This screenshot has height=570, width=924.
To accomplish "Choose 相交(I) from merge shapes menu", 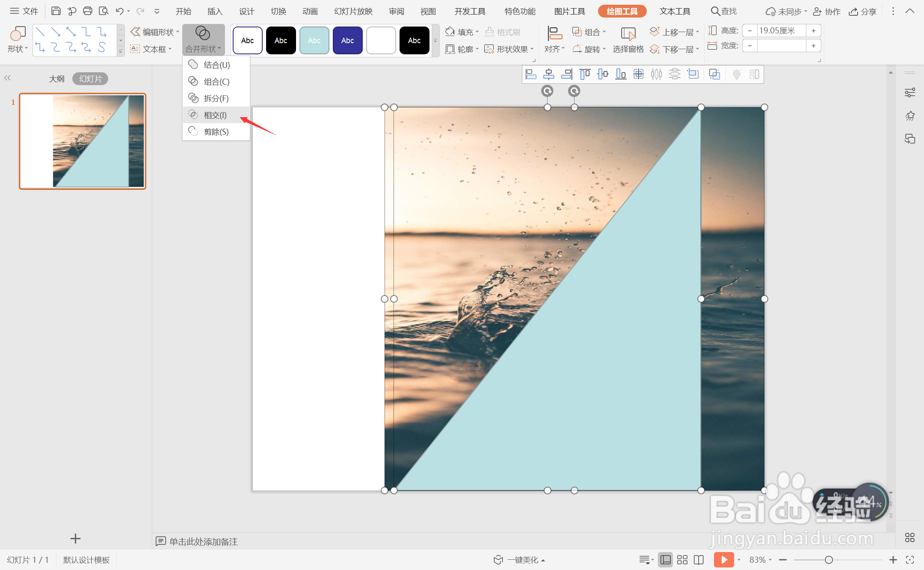I will (216, 115).
